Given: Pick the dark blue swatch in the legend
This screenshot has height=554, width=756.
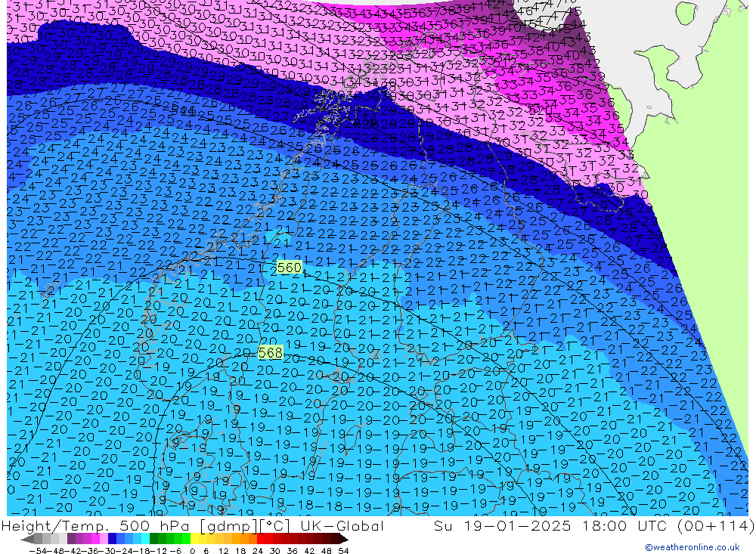Looking at the screenshot, I should 113,539.
